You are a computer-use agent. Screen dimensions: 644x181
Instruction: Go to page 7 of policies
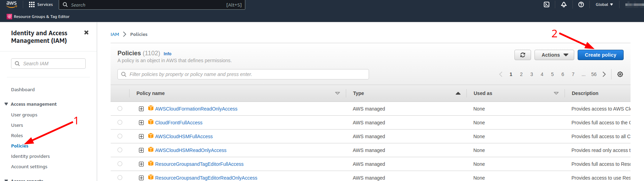tap(573, 74)
